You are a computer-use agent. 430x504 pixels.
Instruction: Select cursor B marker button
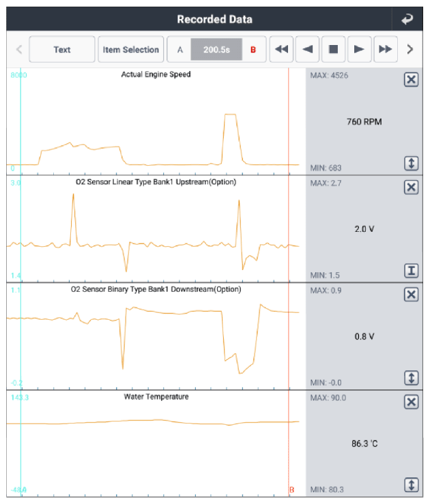(253, 50)
